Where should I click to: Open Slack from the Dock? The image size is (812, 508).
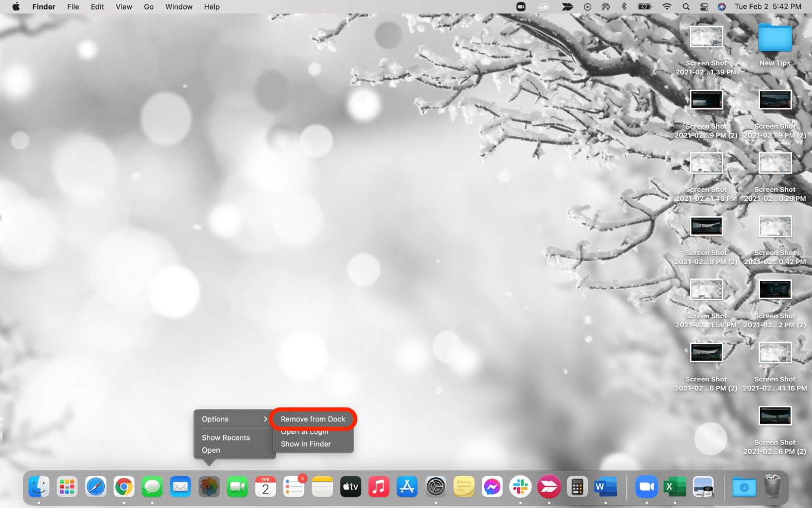pyautogui.click(x=520, y=486)
